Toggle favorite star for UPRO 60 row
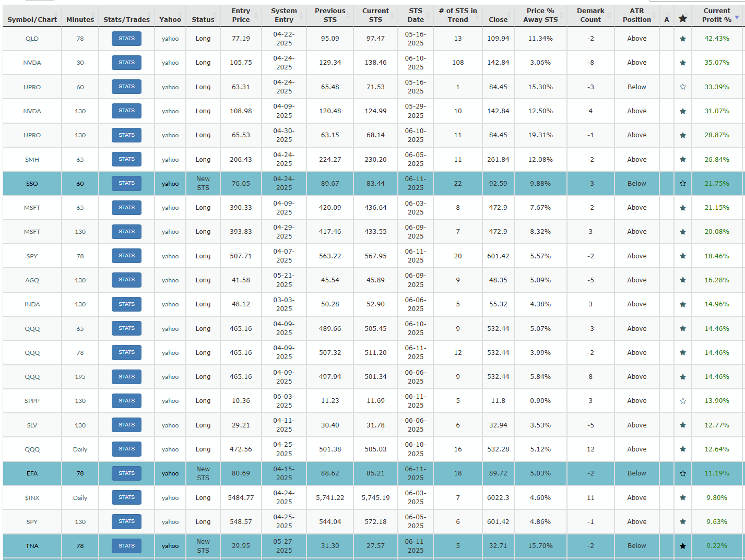 (683, 87)
